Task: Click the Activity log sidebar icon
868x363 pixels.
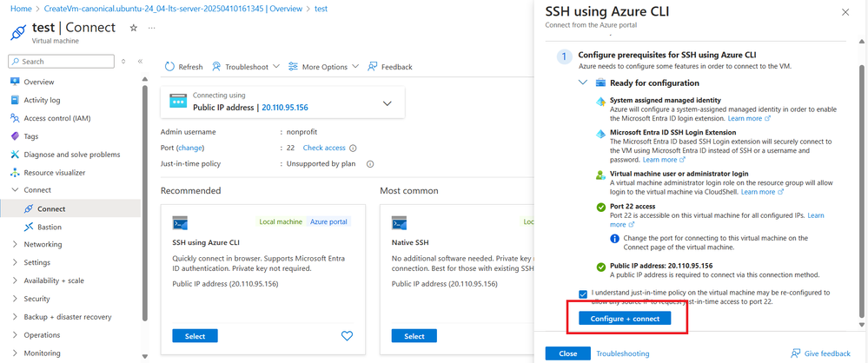Action: 15,100
